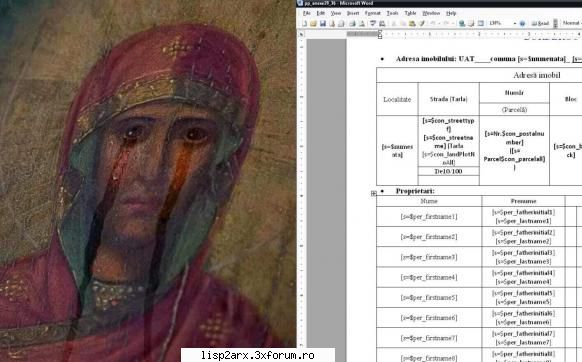The width and height of the screenshot is (582, 362).
Task: Open the Table menu
Action: point(410,13)
